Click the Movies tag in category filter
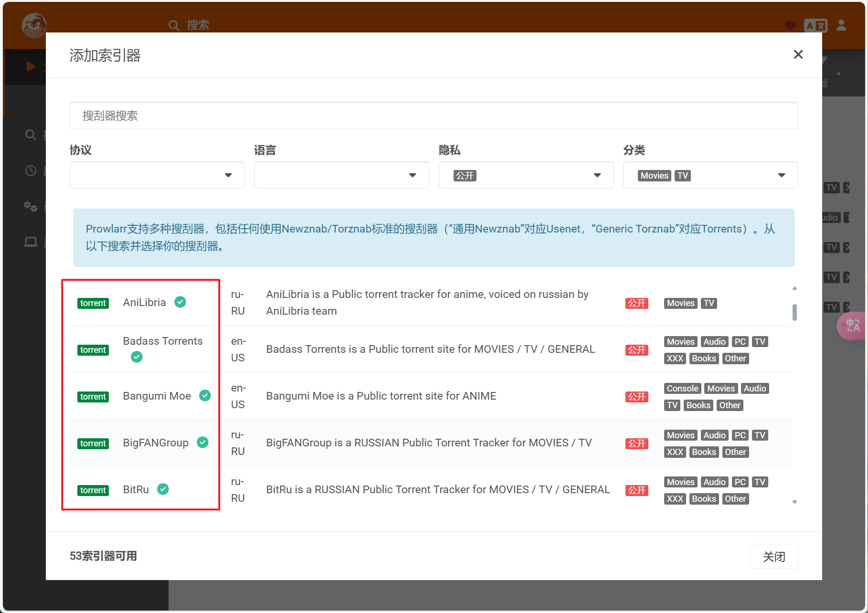Screen dimensions: 868x613 coord(654,176)
